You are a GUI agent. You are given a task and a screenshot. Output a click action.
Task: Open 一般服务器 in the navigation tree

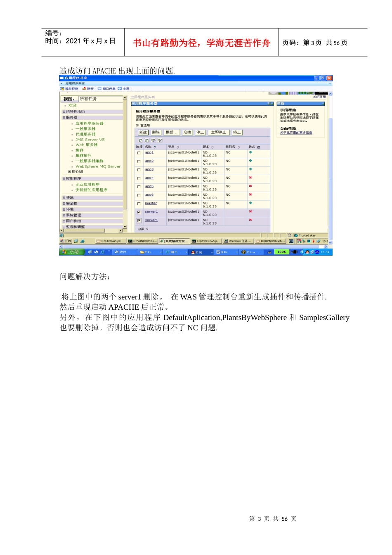[x=85, y=129]
